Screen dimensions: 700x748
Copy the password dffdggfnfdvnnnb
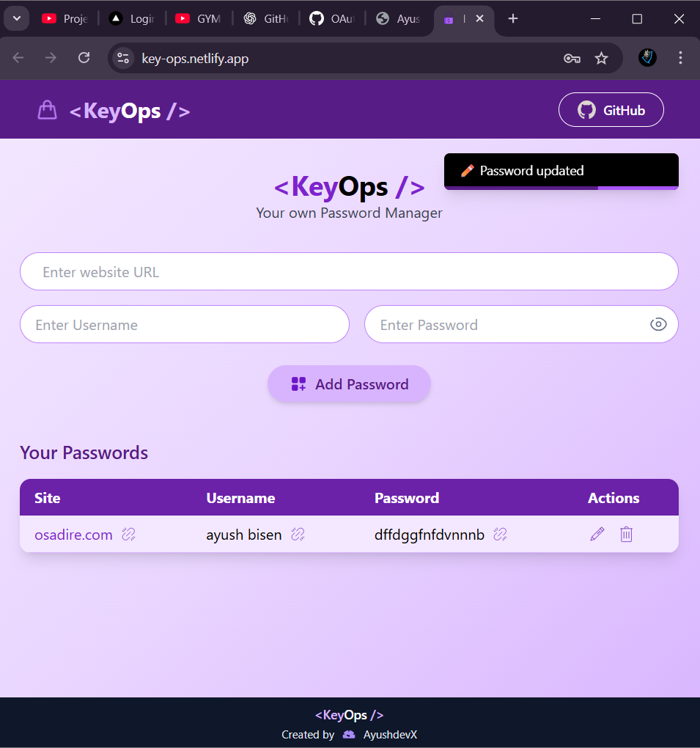point(500,535)
